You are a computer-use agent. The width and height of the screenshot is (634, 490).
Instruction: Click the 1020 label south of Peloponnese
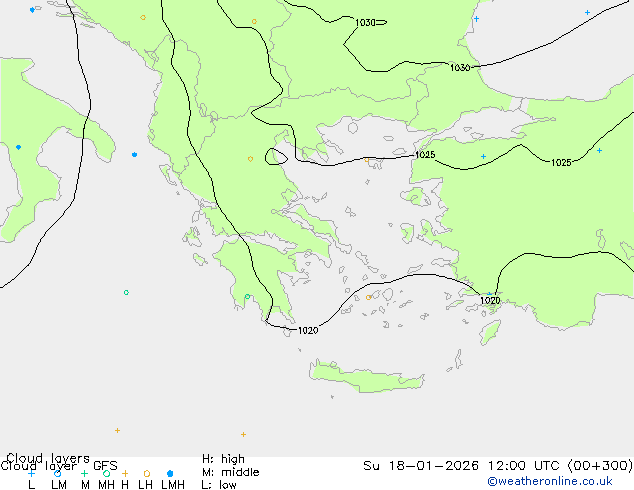pos(308,330)
